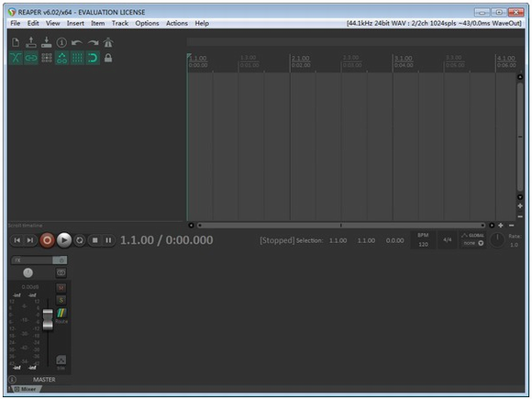Image resolution: width=532 pixels, height=399 pixels.
Task: Click the master volume fader
Action: [x=48, y=319]
